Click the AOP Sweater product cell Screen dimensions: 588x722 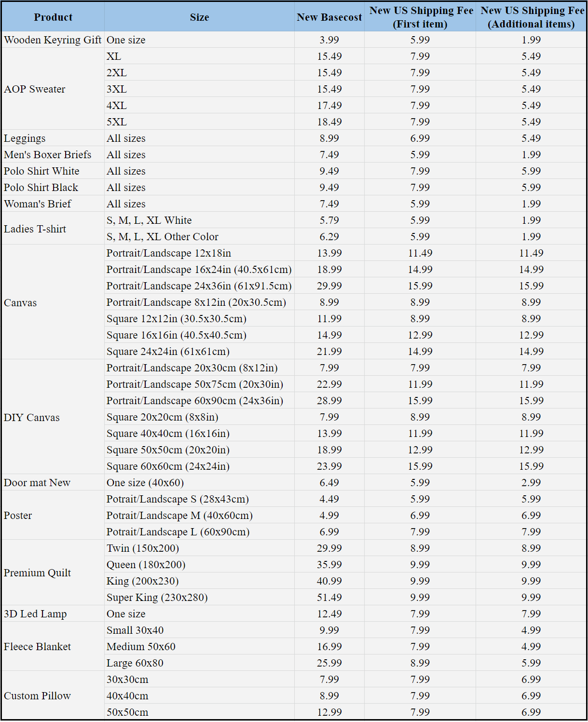point(35,89)
